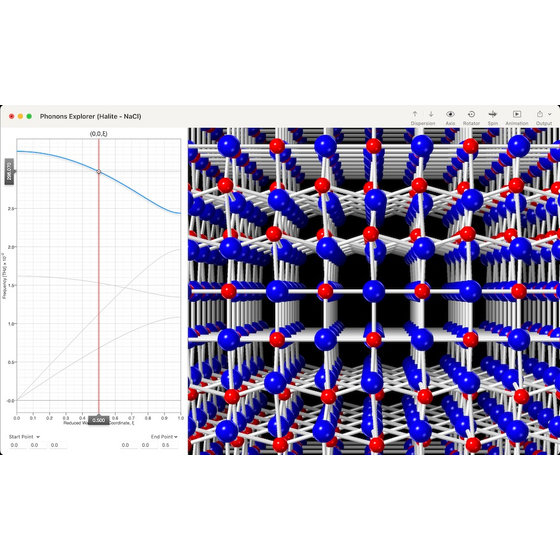560x560 pixels.
Task: Click third Start Point coordinate field
Action: pyautogui.click(x=58, y=445)
